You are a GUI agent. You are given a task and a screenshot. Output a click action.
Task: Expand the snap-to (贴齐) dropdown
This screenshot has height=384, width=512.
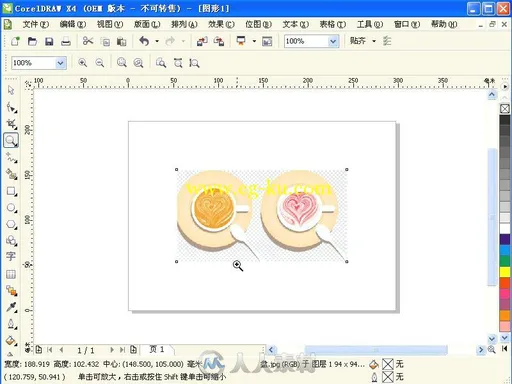tap(374, 41)
